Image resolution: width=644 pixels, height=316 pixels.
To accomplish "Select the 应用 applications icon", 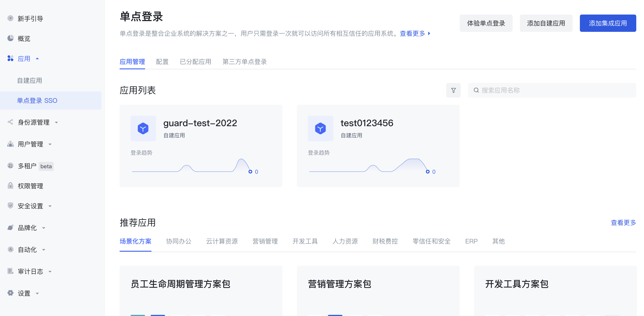I will [x=10, y=58].
